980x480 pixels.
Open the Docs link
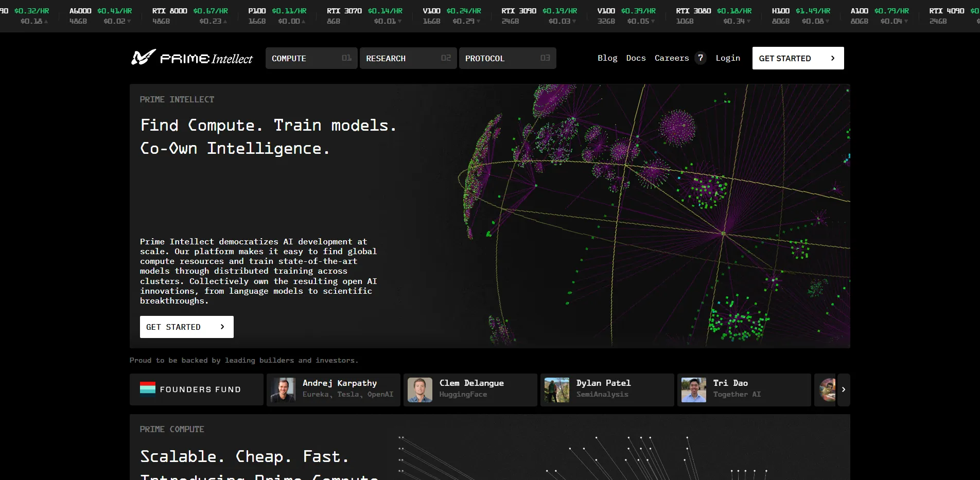pyautogui.click(x=636, y=58)
